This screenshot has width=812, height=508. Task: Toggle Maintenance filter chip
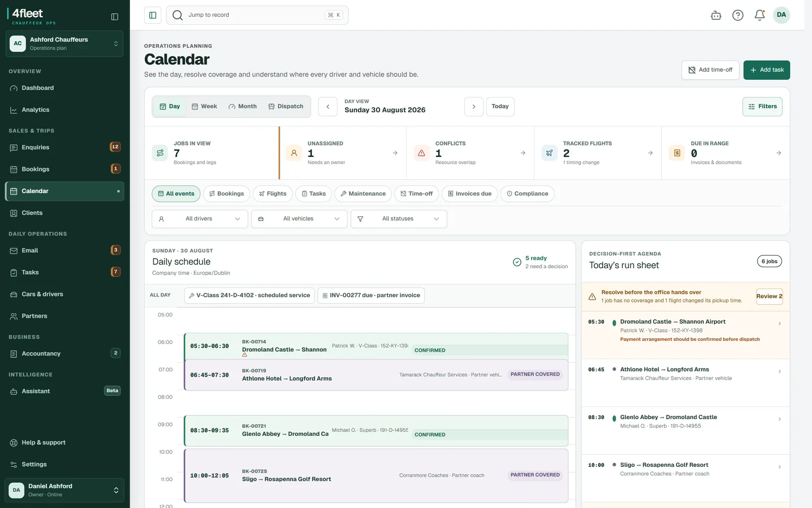(363, 194)
